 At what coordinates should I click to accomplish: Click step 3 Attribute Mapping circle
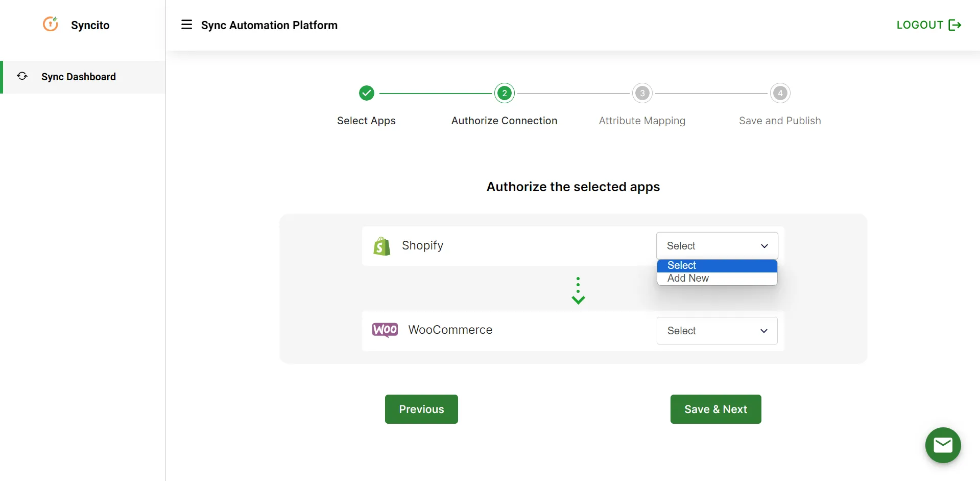pyautogui.click(x=642, y=93)
